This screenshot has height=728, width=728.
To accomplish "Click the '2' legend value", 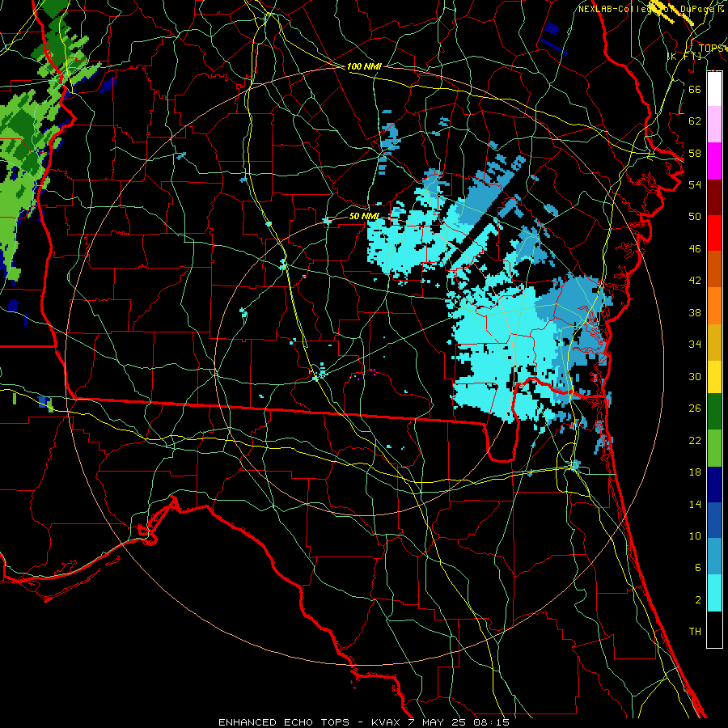I will [698, 600].
